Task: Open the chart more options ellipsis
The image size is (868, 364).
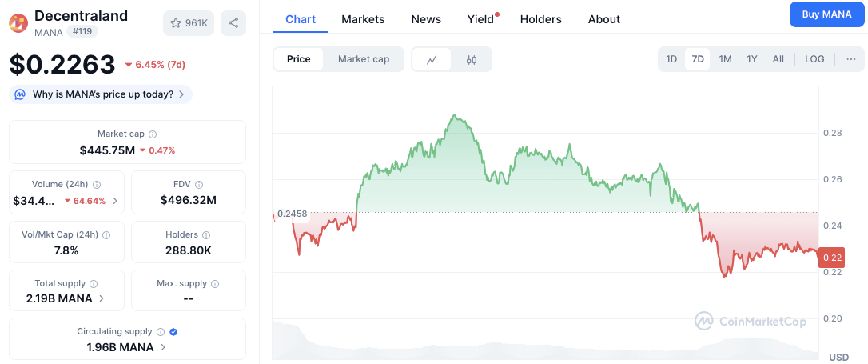Action: [850, 59]
